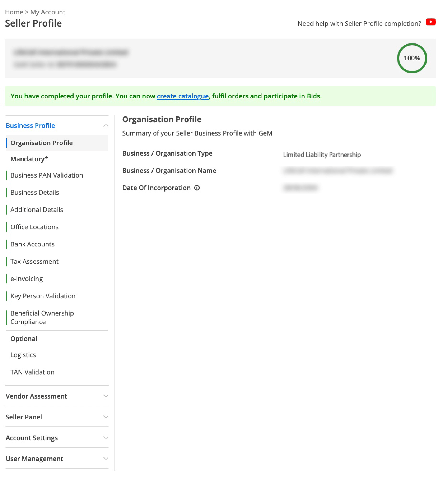
Task: Open Business PAN Validation
Action: 47,175
